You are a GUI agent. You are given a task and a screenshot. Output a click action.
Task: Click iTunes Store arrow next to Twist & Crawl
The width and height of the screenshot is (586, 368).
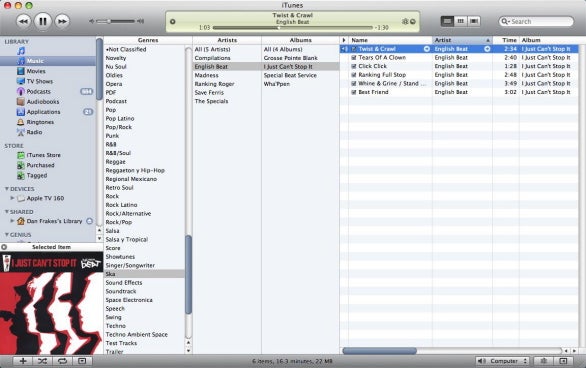(x=426, y=49)
